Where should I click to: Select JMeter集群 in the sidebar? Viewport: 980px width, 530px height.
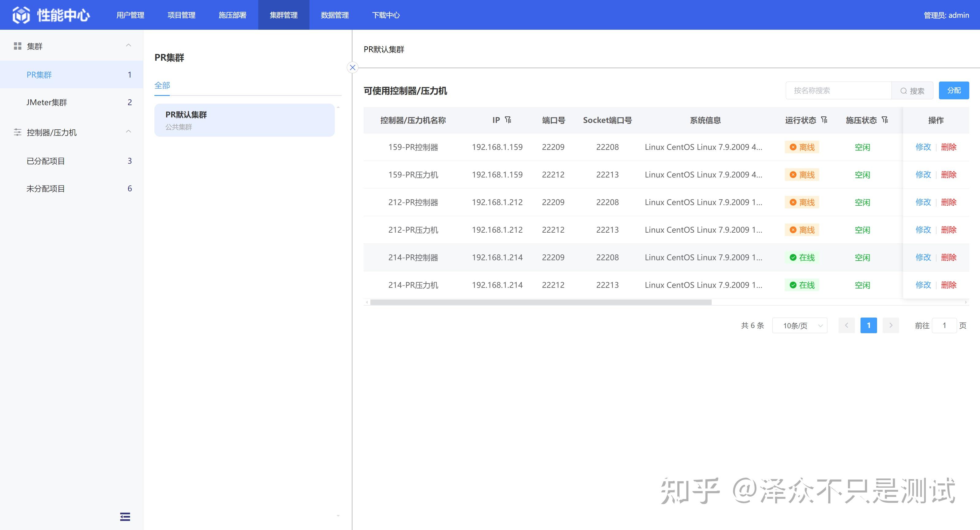click(x=47, y=102)
